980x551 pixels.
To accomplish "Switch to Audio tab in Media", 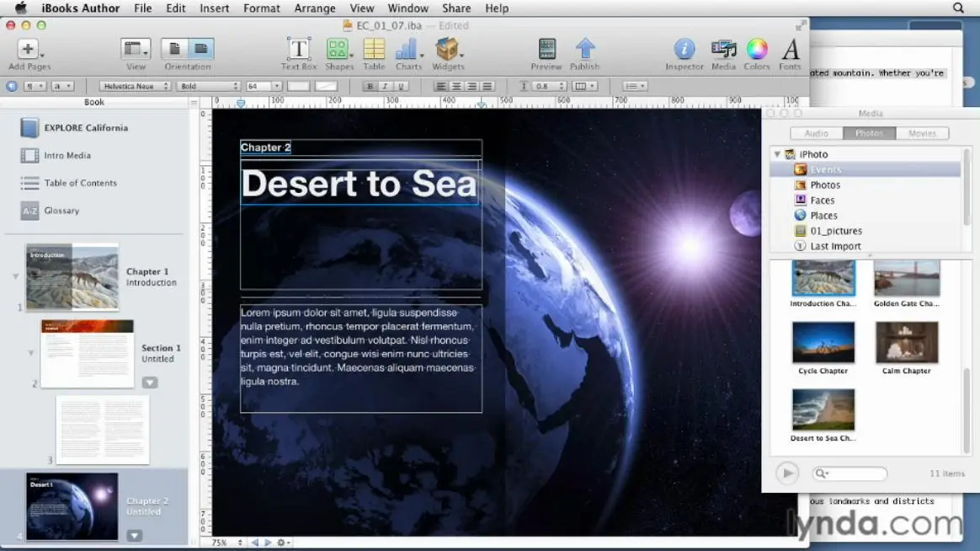I will [817, 133].
